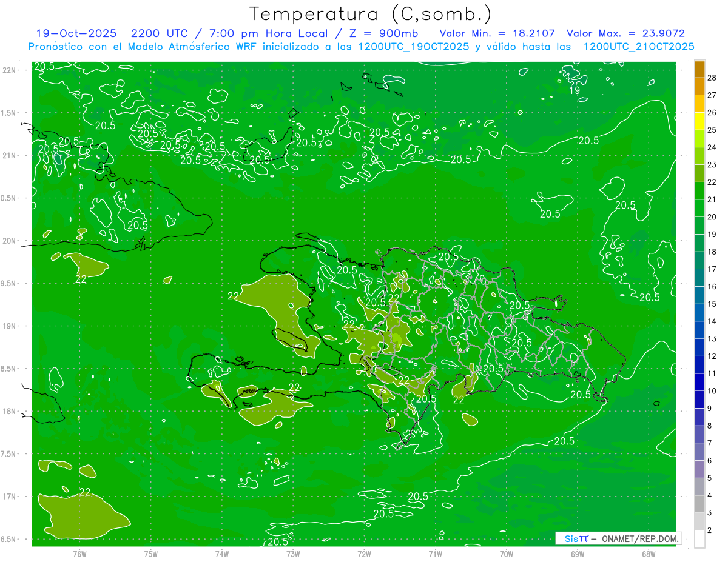
Task: Click the '6' colorbar label
Action: [x=710, y=461]
